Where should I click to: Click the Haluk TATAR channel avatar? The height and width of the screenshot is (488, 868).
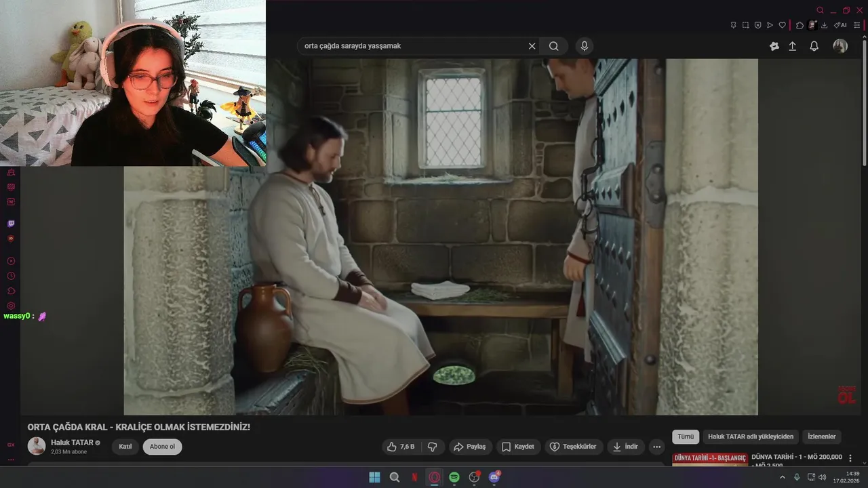(x=37, y=446)
